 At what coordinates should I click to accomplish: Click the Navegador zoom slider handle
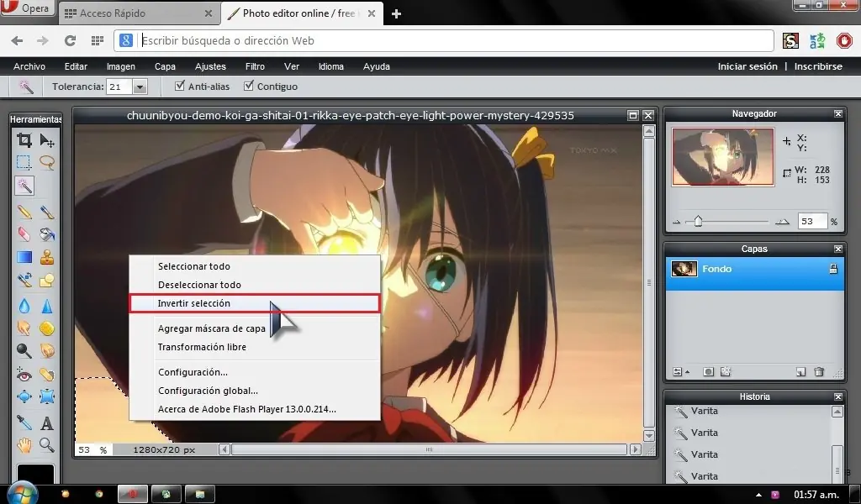tap(698, 221)
